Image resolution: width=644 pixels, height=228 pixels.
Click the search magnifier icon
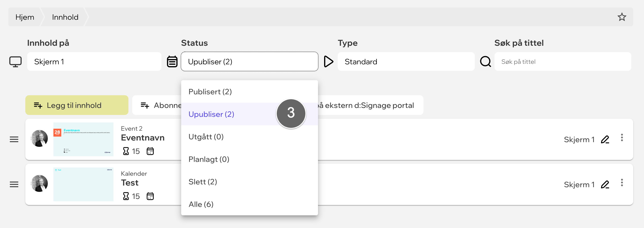click(x=485, y=61)
